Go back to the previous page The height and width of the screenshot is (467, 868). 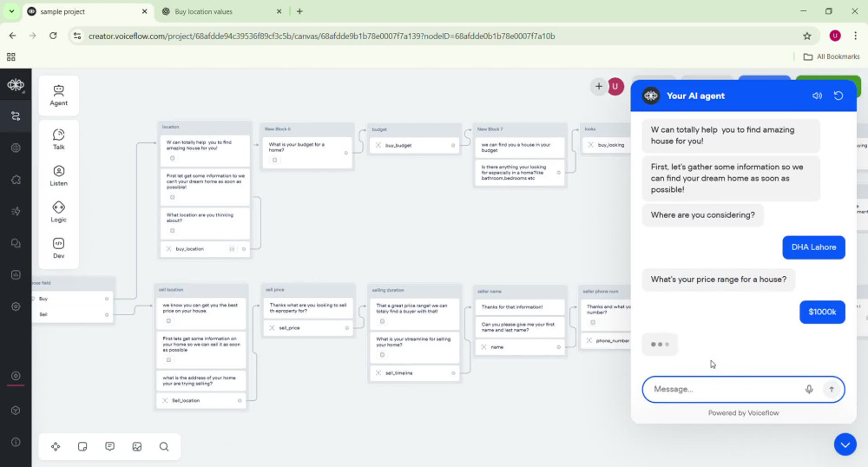coord(13,36)
